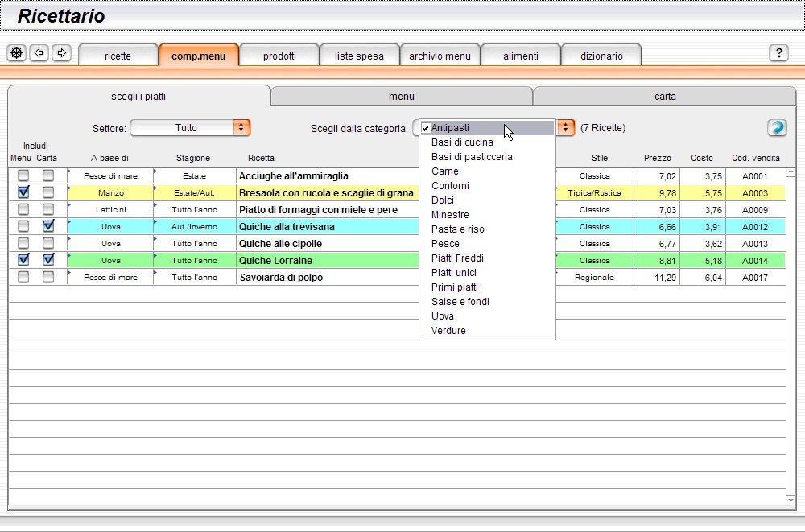This screenshot has height=532, width=805.
Task: Select the scegli i piatti sub-tab
Action: [x=138, y=96]
